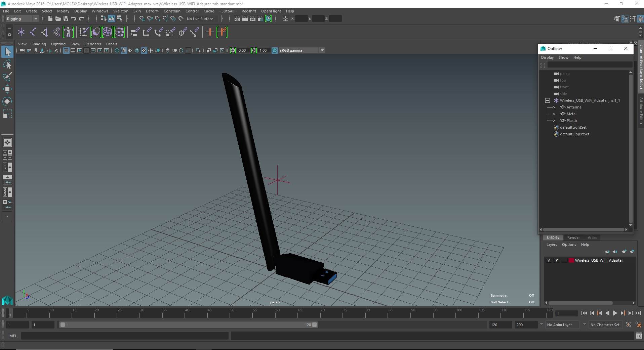This screenshot has height=350, width=644.
Task: Open a scene file
Action: 58,19
